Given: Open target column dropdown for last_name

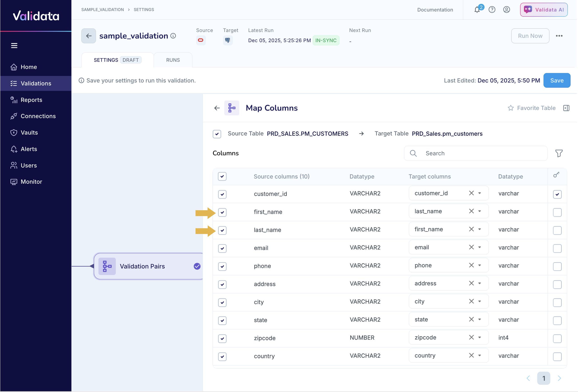Looking at the screenshot, I should (x=480, y=229).
